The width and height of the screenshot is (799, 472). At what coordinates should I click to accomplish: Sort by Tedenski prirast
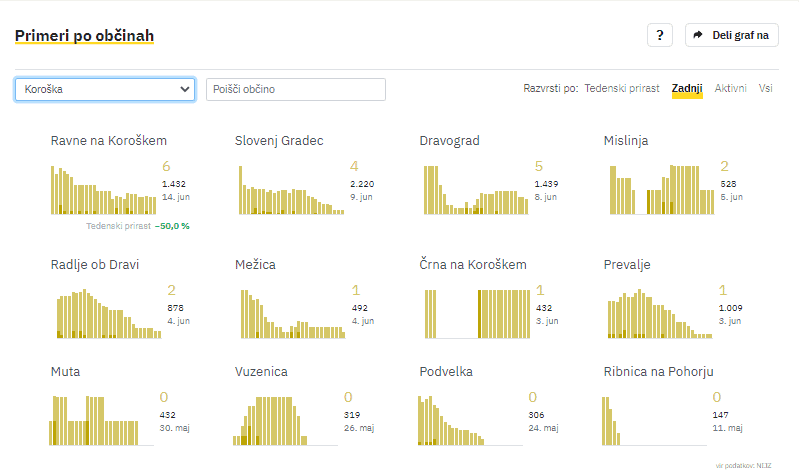tap(622, 88)
